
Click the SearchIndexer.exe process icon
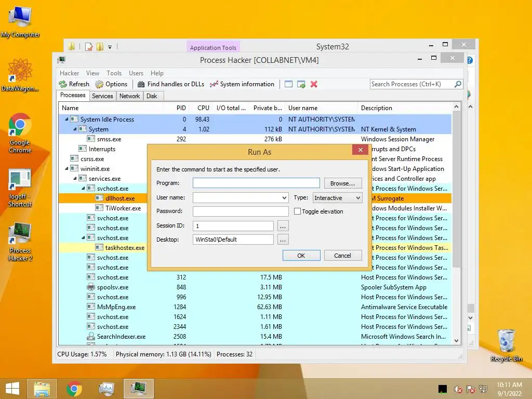tap(90, 336)
